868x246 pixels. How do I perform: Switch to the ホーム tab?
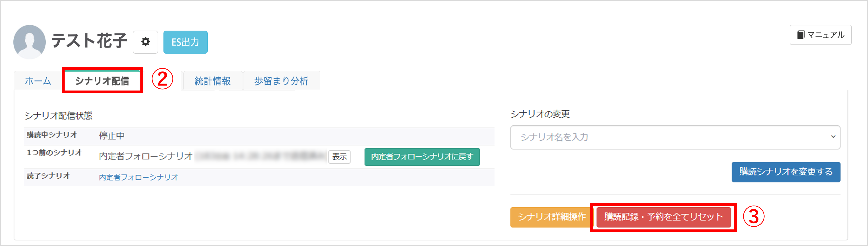[x=38, y=81]
